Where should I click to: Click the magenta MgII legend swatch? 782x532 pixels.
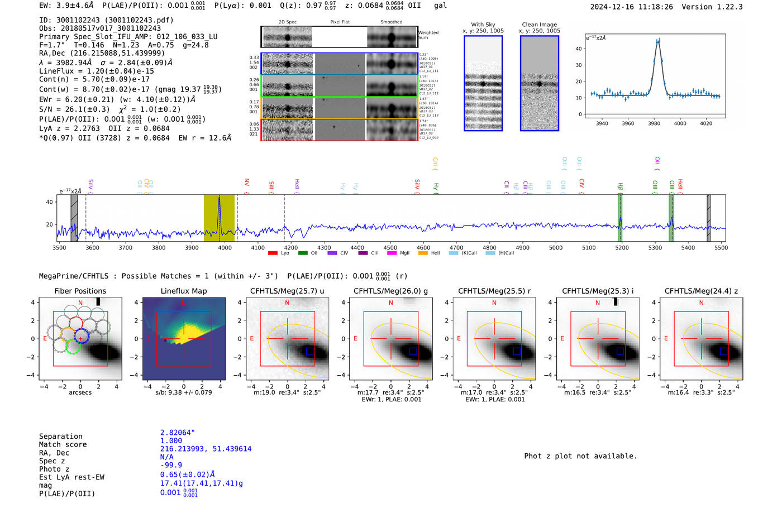pyautogui.click(x=393, y=253)
